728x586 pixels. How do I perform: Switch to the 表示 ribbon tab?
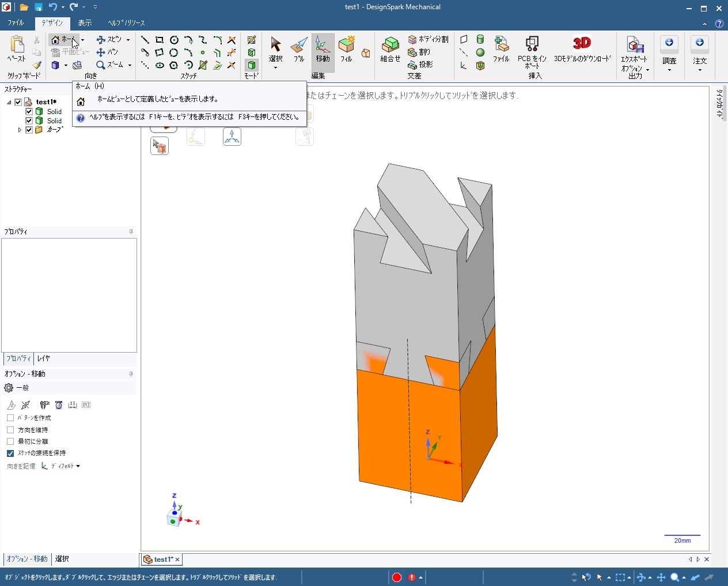(85, 23)
